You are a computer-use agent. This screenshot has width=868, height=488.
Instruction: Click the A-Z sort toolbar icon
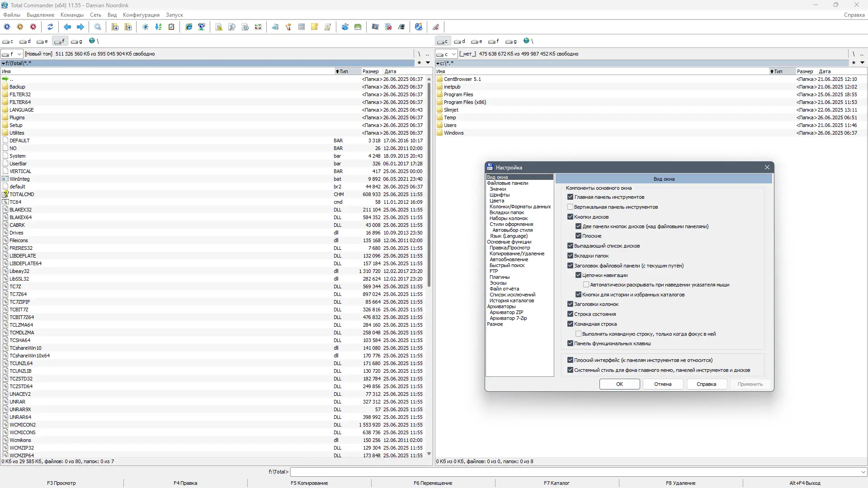[x=158, y=27]
